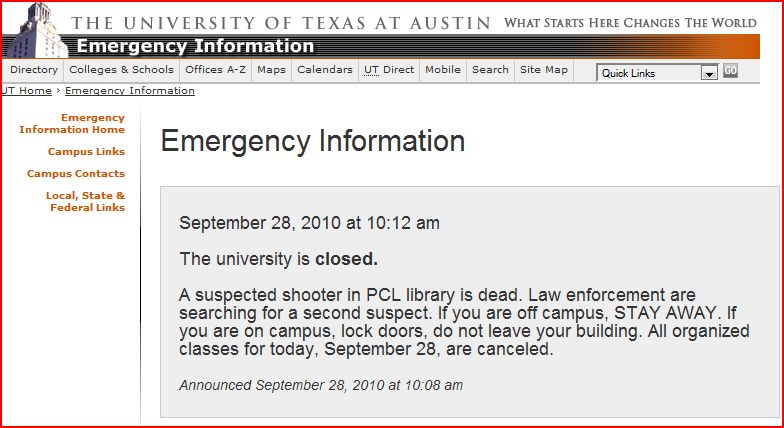Open the Quick Links dropdown arrow

coord(709,74)
